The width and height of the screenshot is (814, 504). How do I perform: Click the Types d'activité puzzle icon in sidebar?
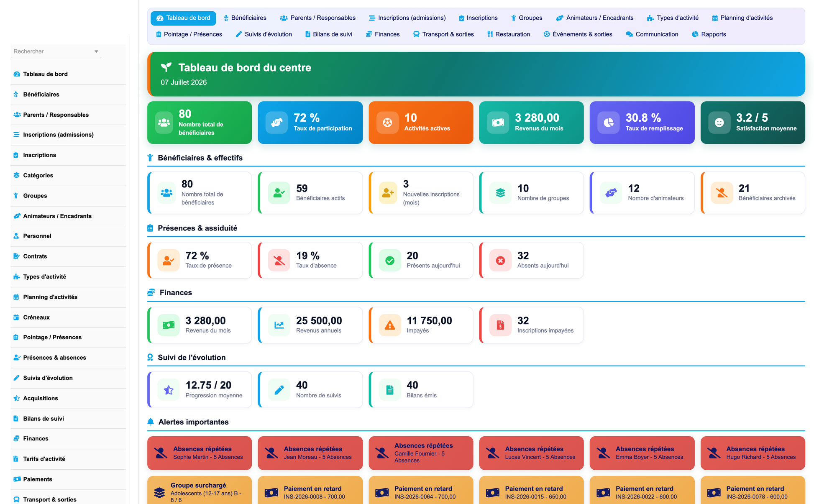point(16,276)
